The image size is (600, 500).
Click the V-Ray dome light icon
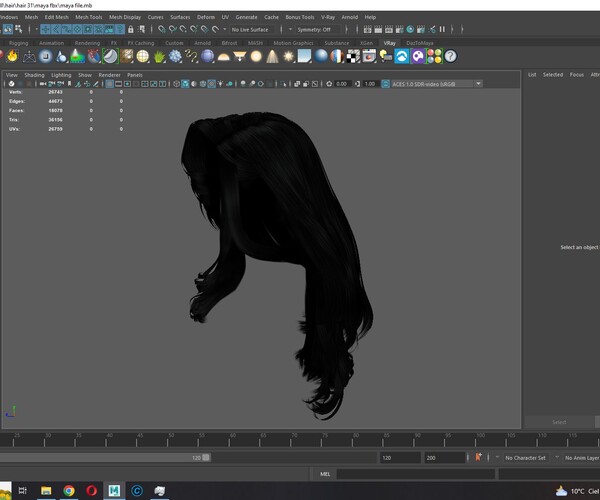tap(223, 56)
